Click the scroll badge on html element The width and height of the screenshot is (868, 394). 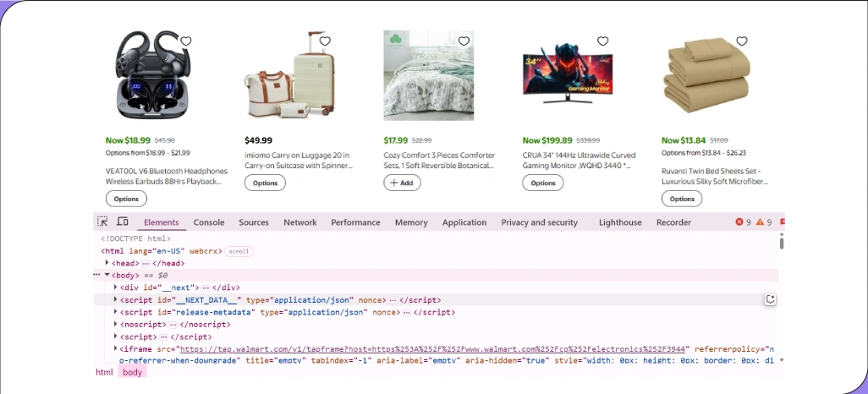click(x=239, y=251)
